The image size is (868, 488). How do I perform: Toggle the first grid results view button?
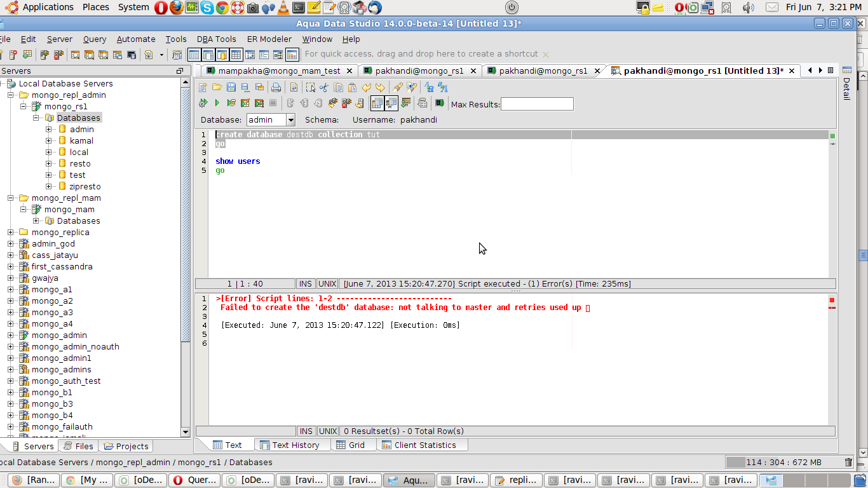point(377,103)
